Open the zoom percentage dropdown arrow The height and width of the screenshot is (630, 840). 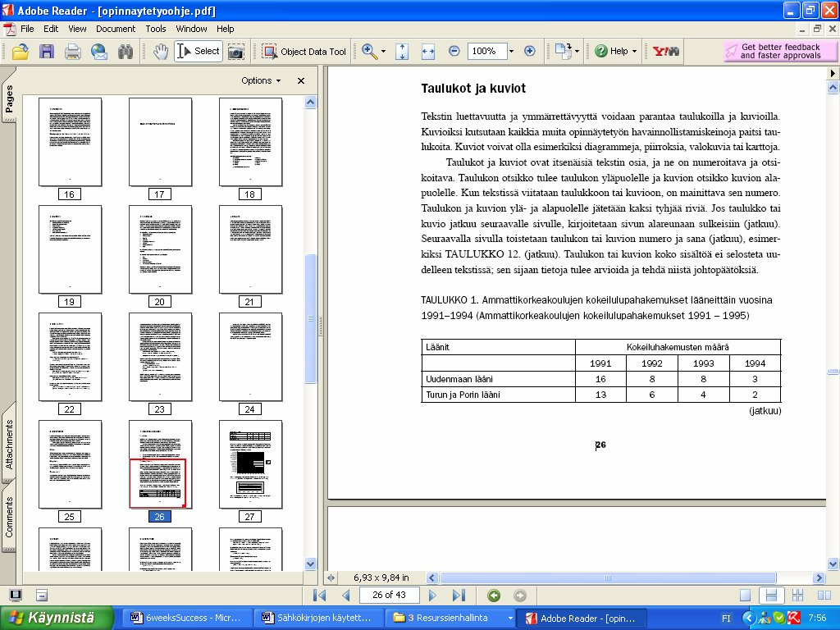(511, 52)
